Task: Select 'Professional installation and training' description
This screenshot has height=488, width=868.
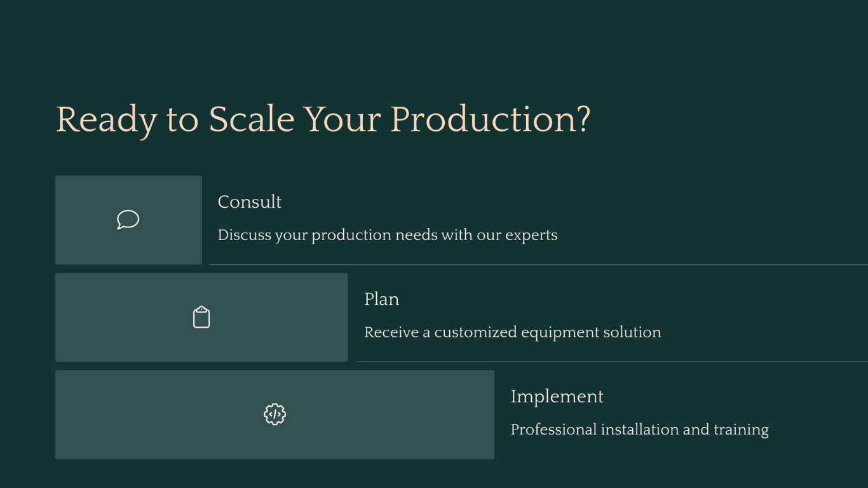Action: tap(640, 430)
